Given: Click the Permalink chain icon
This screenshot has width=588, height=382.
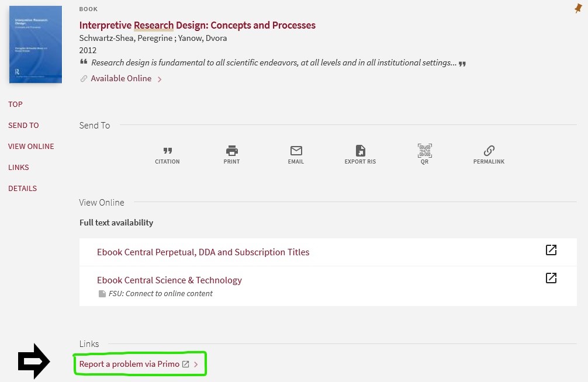Looking at the screenshot, I should [489, 151].
